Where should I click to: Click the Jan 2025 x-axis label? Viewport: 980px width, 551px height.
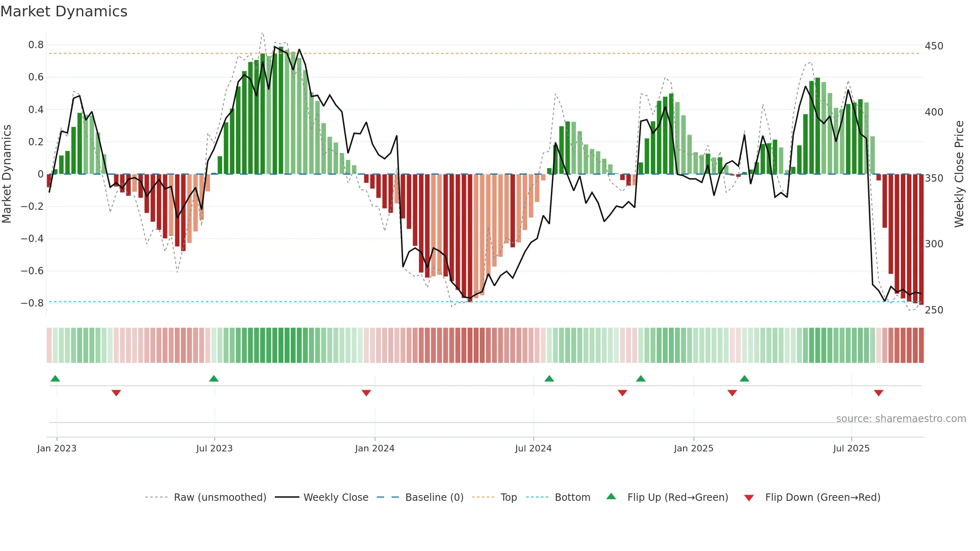(694, 448)
